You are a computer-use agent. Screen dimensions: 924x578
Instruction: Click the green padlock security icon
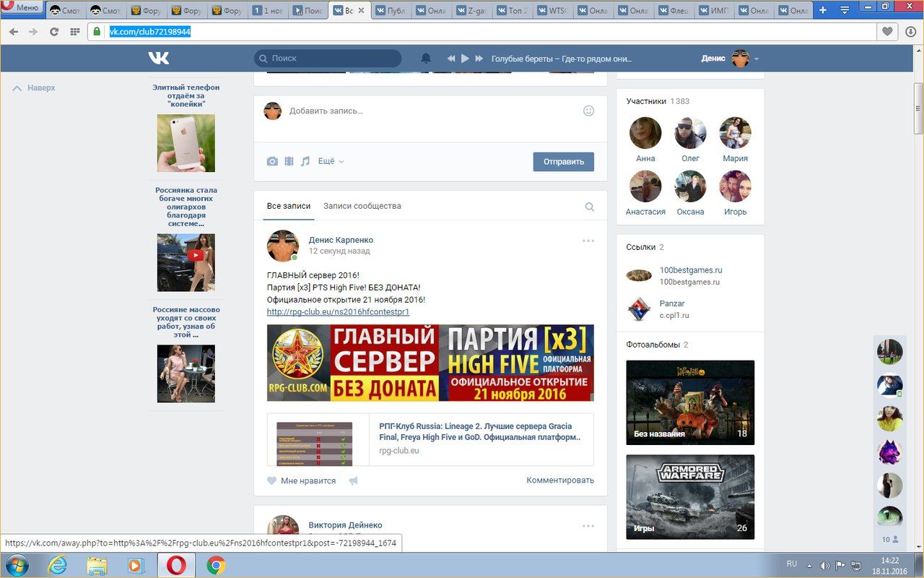coord(97,32)
